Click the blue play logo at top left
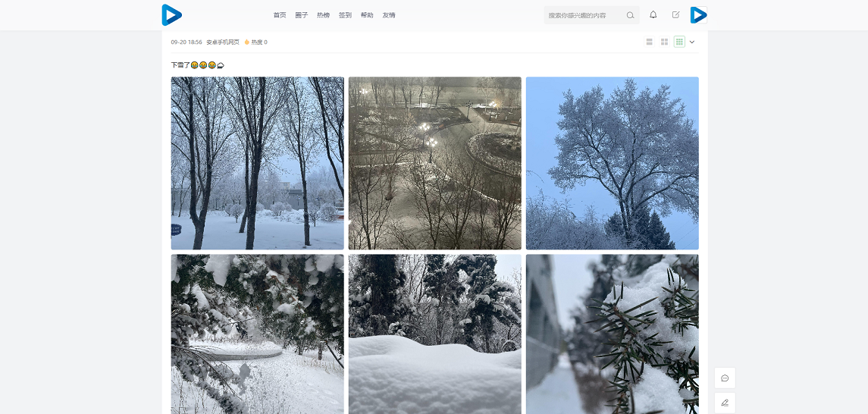 pos(171,15)
